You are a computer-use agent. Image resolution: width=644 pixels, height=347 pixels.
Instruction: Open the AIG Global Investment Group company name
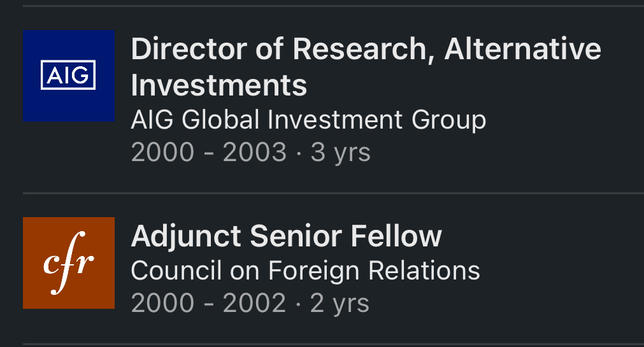point(308,119)
